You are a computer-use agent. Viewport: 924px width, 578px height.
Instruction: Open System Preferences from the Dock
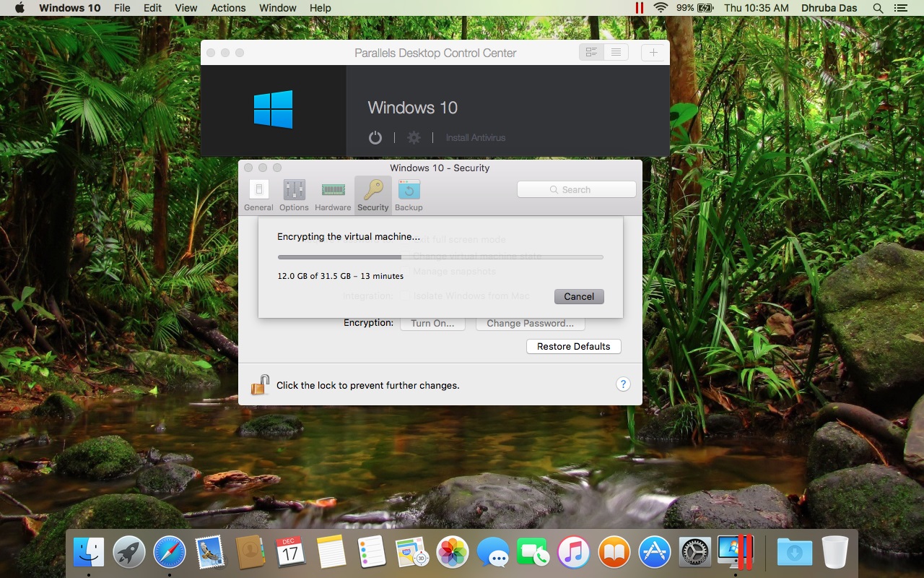click(x=695, y=553)
